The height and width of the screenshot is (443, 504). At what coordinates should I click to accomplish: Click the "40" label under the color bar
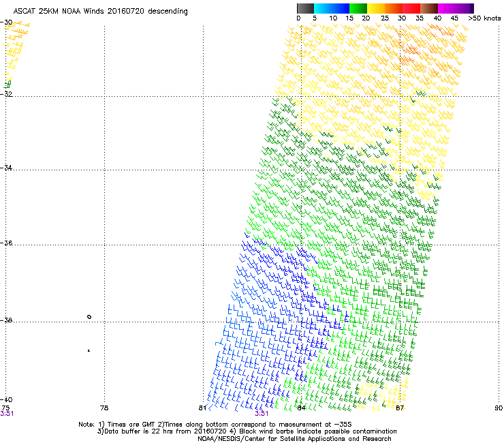pyautogui.click(x=437, y=18)
